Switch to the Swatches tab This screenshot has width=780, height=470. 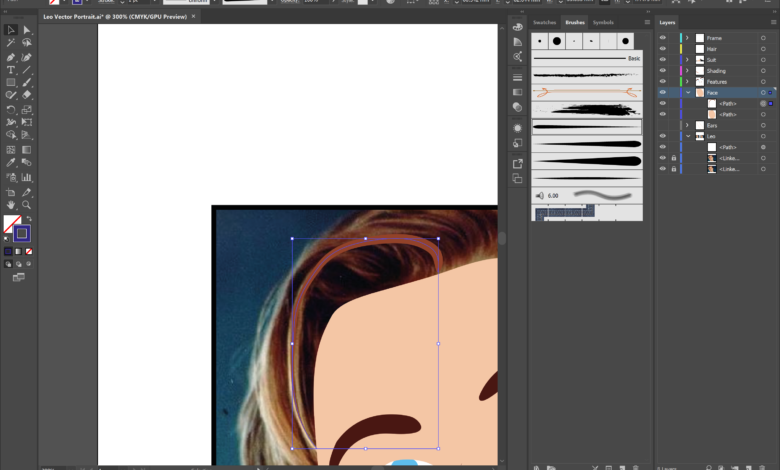(x=545, y=22)
